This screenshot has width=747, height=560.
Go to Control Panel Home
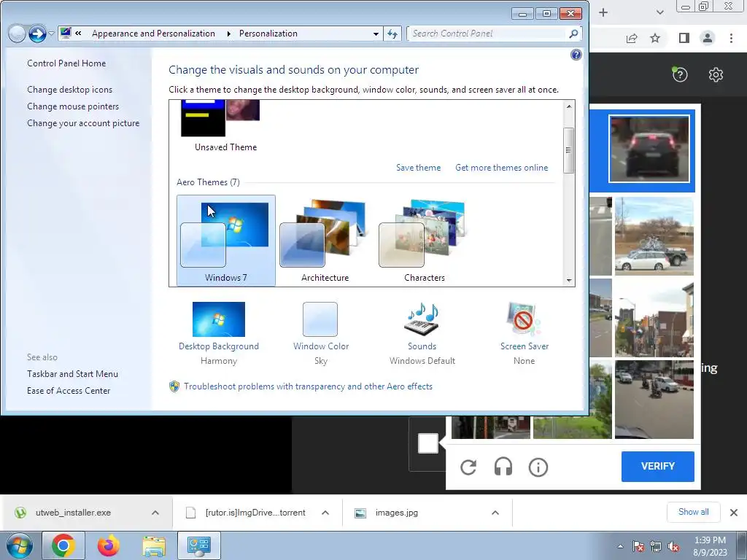coord(66,63)
